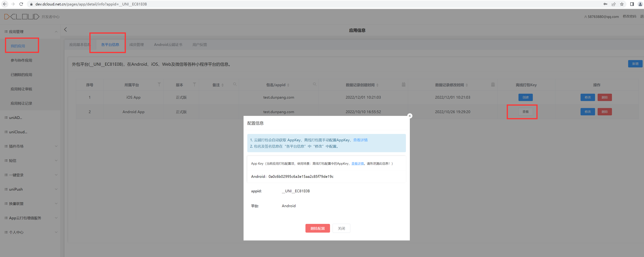Filter the 所属平台 column
This screenshot has width=644, height=257.
click(159, 84)
